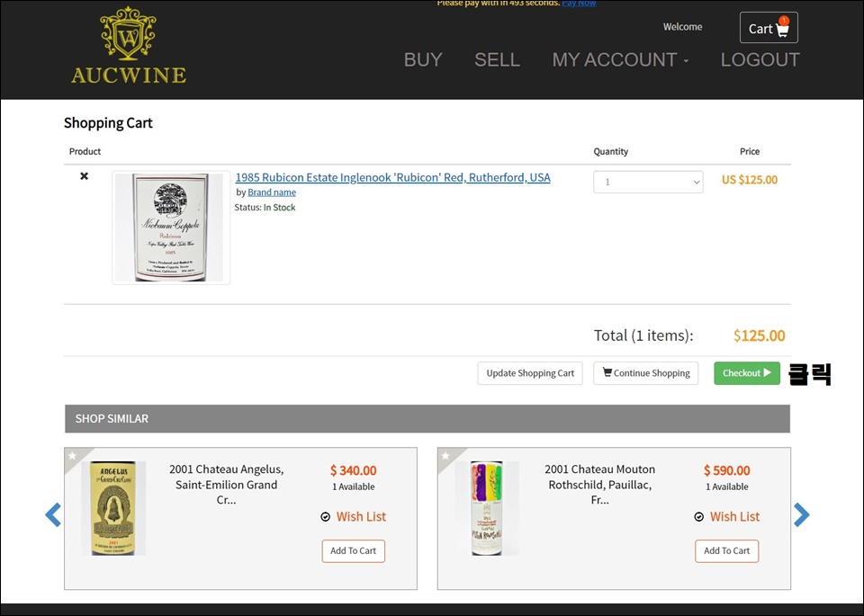Go to the SELL page
Screen dimensions: 864x616
tap(497, 59)
